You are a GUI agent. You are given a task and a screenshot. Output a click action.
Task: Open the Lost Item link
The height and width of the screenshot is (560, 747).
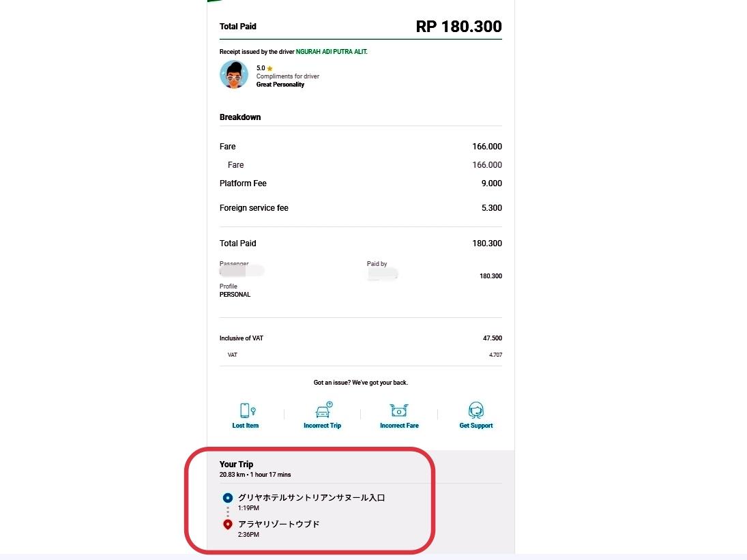(x=246, y=426)
